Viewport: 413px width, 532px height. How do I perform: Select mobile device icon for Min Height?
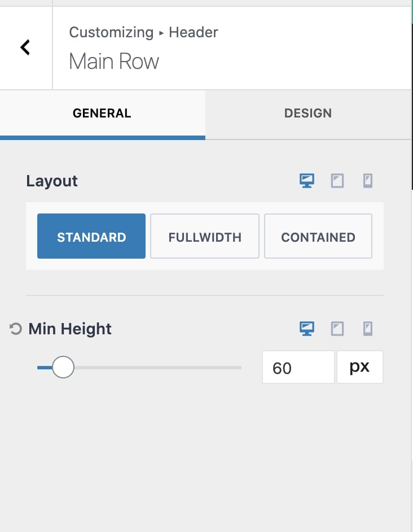[368, 329]
